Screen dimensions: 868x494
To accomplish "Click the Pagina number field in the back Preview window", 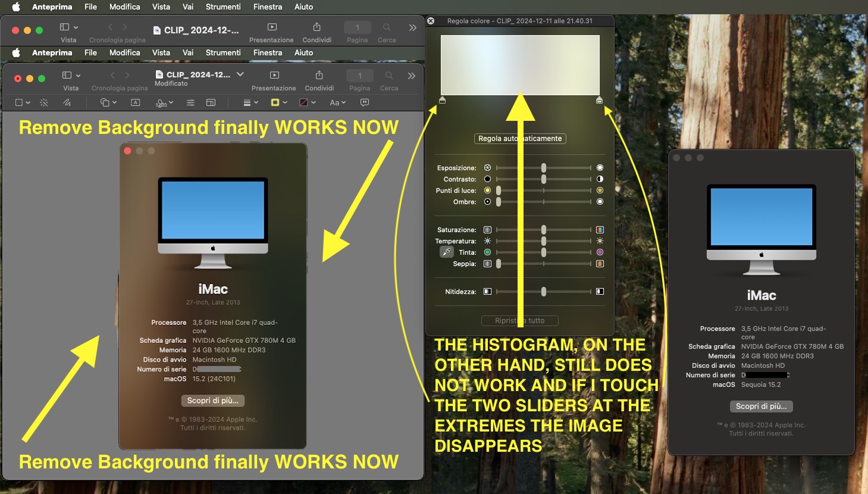I will [x=358, y=27].
